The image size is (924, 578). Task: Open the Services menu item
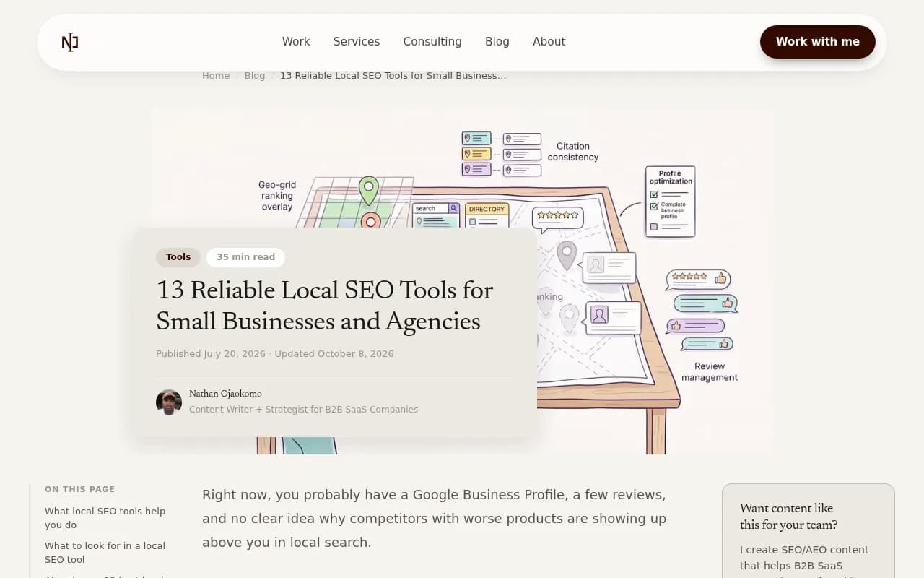(x=357, y=42)
